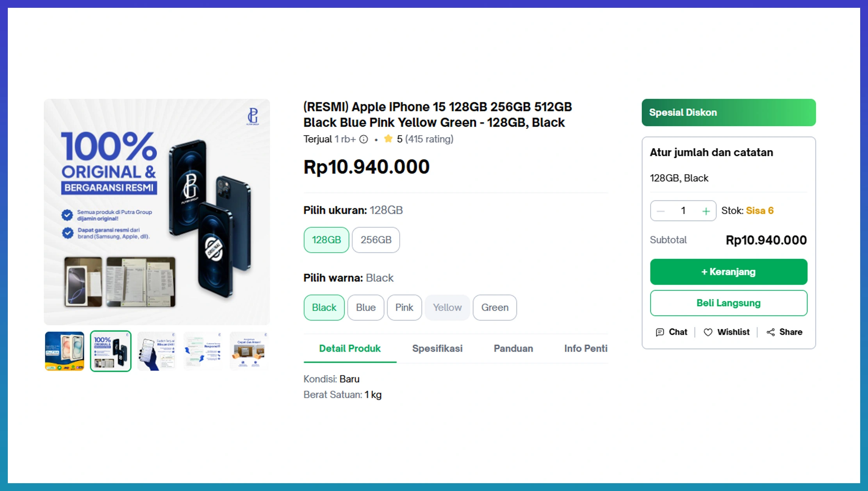Viewport: 868px width, 491px height.
Task: Open Chat with the seller
Action: (x=672, y=332)
